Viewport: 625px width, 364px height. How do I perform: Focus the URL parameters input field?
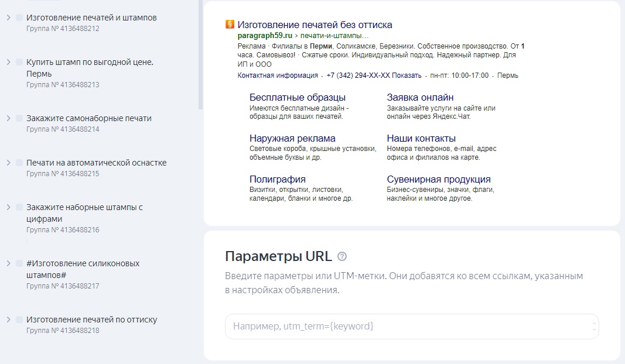tap(404, 327)
